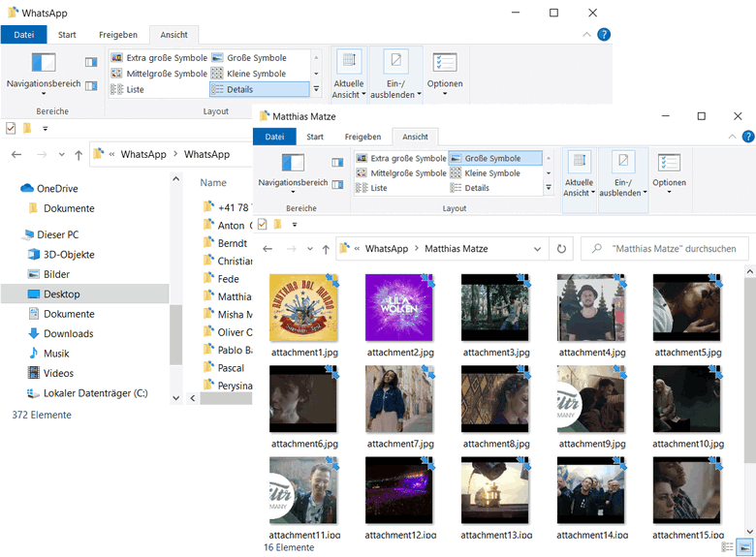Choose Details layout in the WhatsApp window
The width and height of the screenshot is (756, 557).
point(260,90)
